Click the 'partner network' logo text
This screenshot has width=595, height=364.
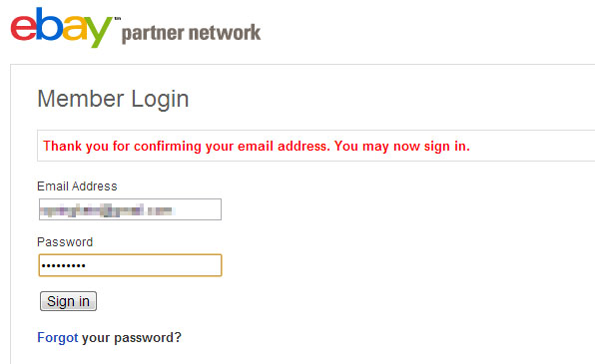(x=192, y=33)
